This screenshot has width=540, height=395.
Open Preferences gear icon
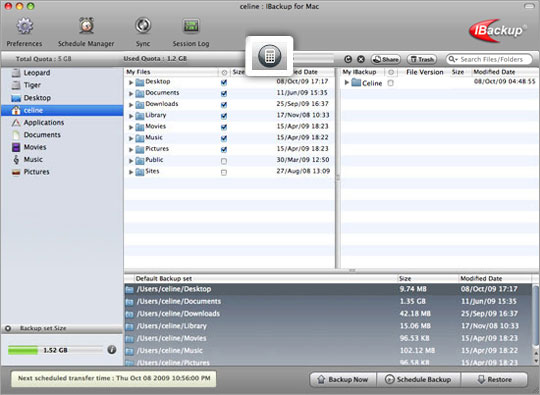click(24, 26)
